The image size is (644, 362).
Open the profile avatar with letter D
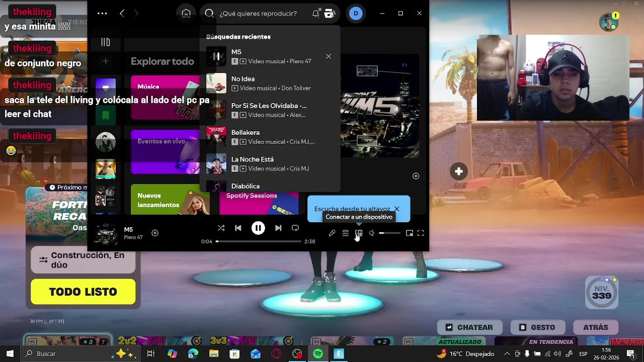(x=356, y=14)
